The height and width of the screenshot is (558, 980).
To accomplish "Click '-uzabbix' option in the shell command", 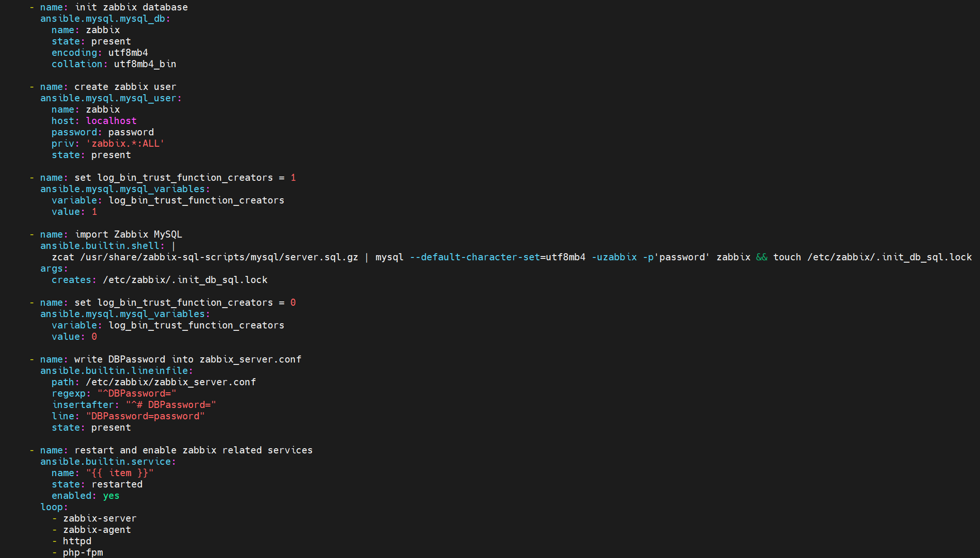I will (x=614, y=257).
